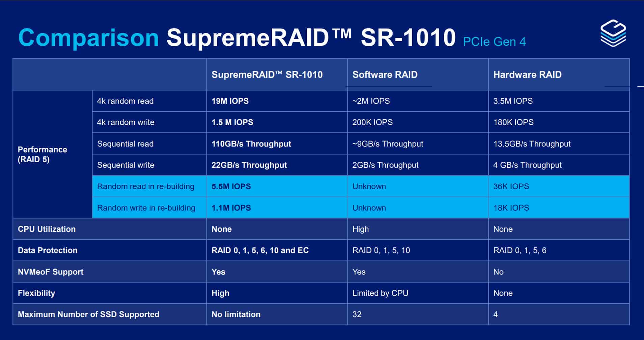Click the 'Performance (RAID 5)' row group label
This screenshot has height=340, width=644.
click(43, 154)
